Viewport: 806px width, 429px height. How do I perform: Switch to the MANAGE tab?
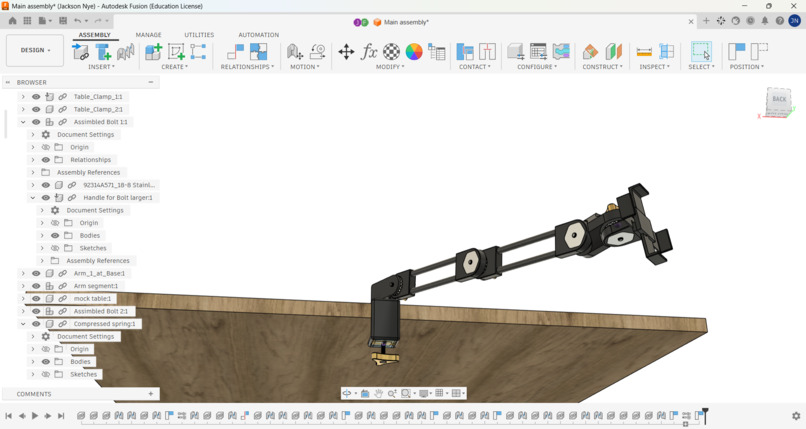click(149, 35)
